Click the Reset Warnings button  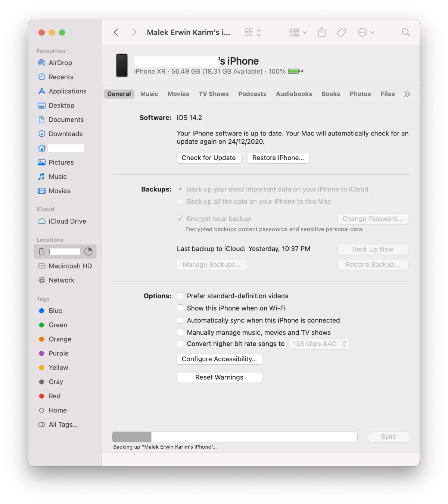220,377
